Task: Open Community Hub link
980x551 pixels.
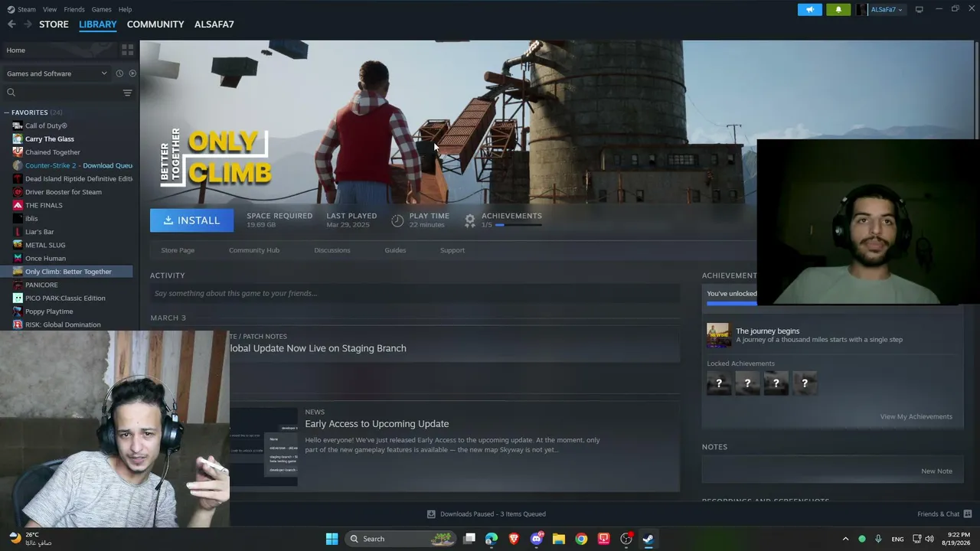Action: [x=254, y=250]
